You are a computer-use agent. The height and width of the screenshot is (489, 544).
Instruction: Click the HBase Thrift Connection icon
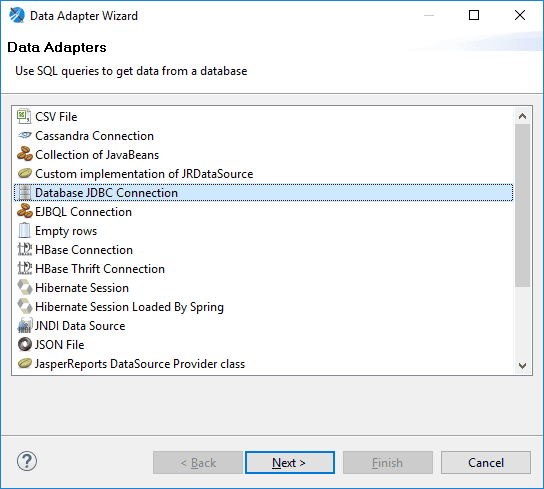click(x=25, y=268)
